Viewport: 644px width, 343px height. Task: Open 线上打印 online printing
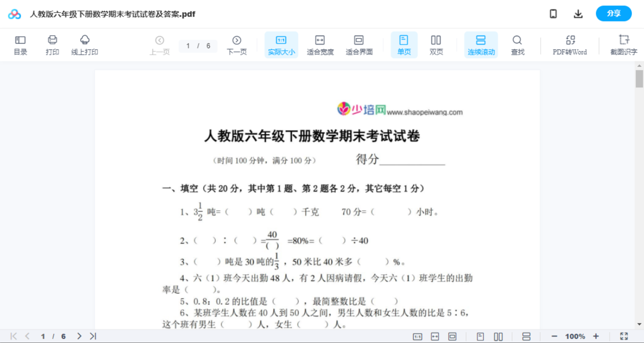[x=85, y=45]
